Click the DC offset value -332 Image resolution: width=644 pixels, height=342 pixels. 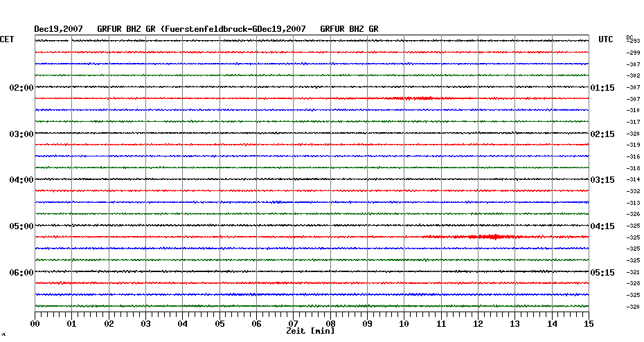[x=634, y=191]
